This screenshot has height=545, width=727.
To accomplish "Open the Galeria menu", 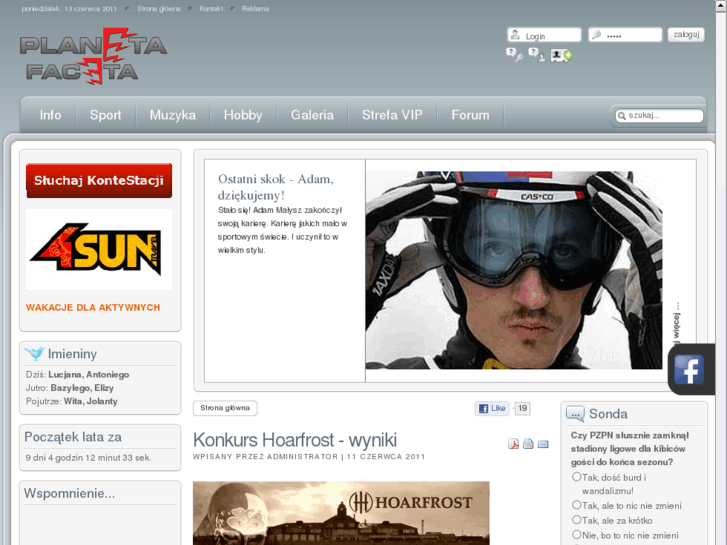I will pyautogui.click(x=312, y=115).
